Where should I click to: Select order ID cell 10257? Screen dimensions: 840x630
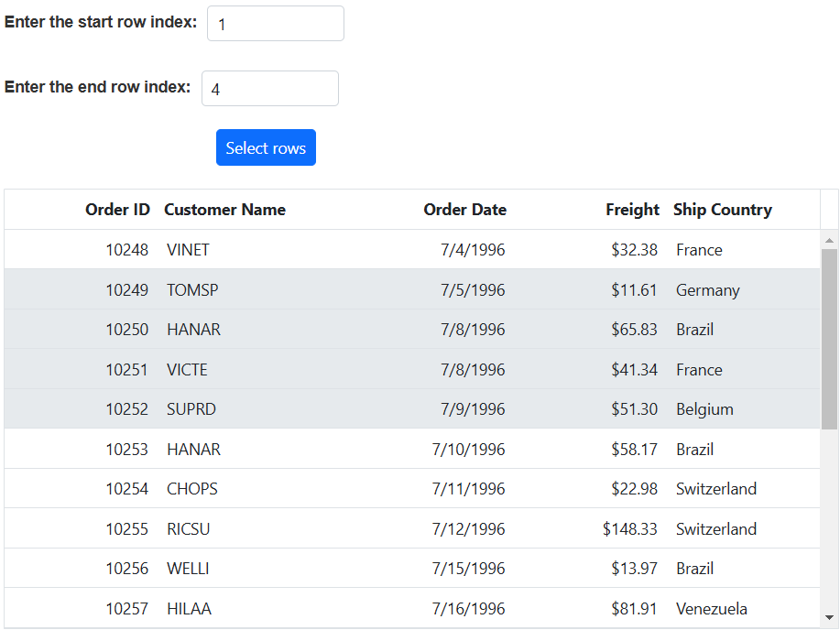pos(127,609)
